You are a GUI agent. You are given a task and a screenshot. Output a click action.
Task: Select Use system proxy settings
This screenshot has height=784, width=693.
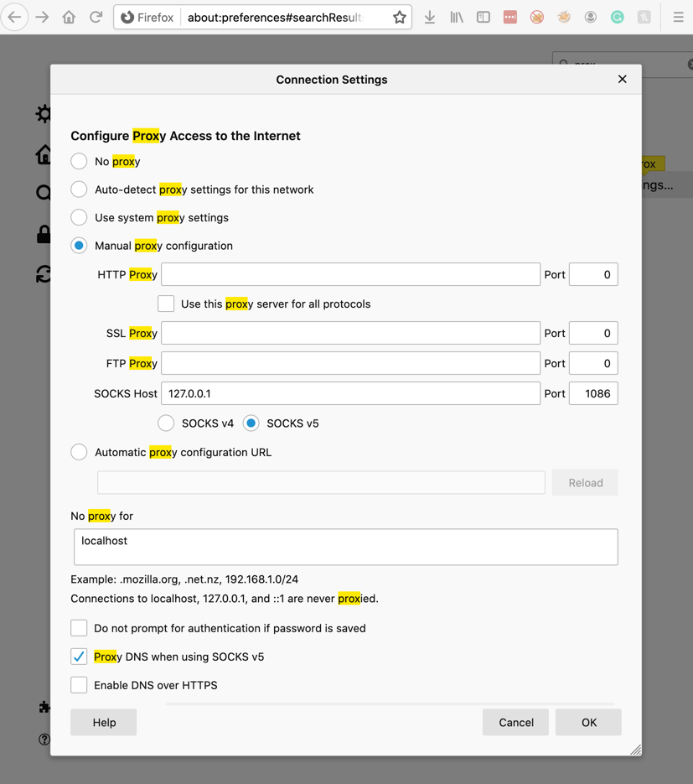[79, 217]
